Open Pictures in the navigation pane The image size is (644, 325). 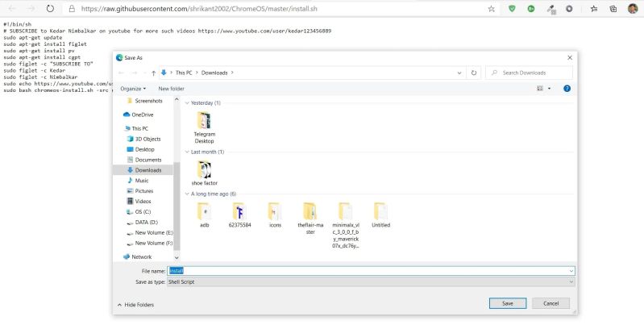coord(143,191)
